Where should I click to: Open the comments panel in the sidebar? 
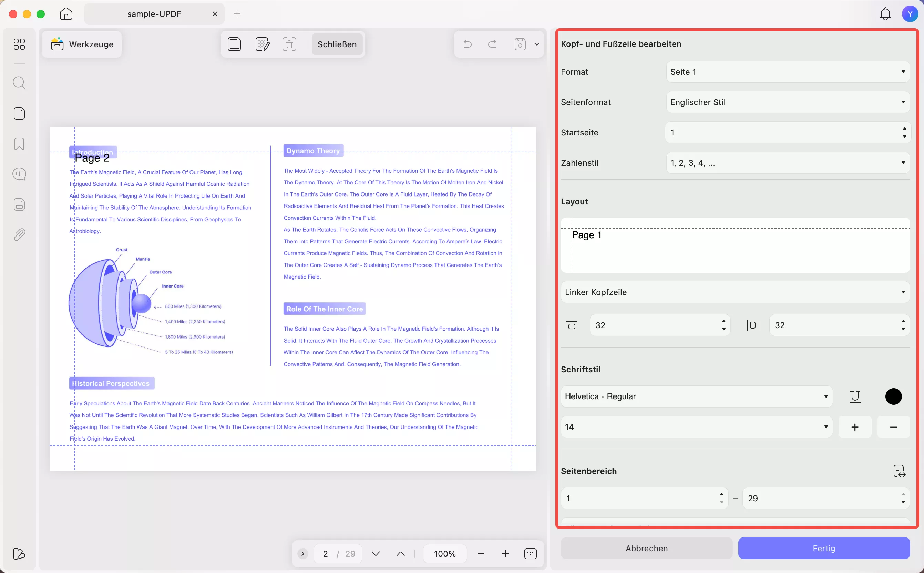click(19, 173)
